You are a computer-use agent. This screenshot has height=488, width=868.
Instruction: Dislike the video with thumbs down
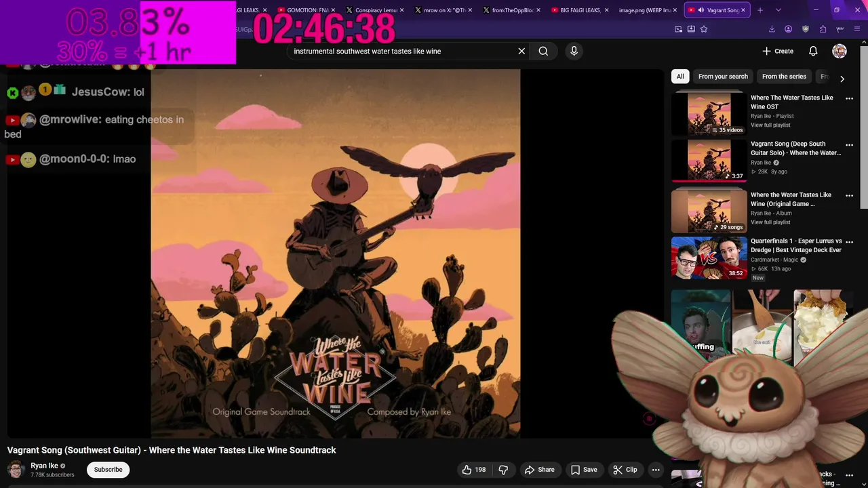click(503, 470)
